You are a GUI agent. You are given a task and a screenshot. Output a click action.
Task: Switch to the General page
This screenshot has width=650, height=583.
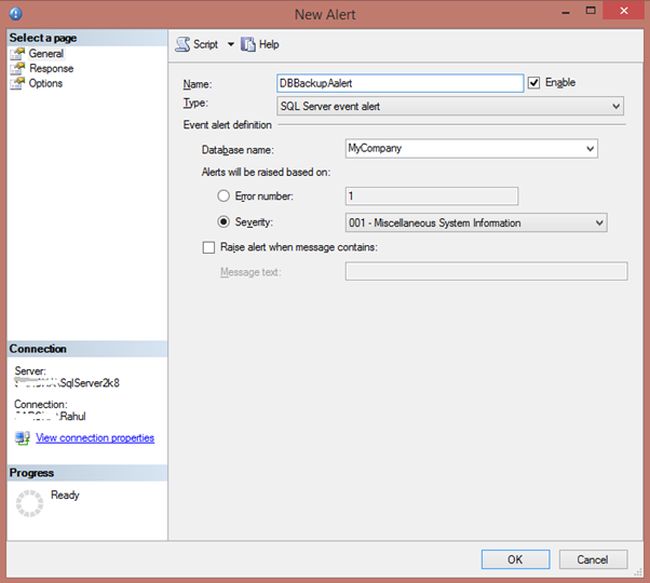pos(46,53)
